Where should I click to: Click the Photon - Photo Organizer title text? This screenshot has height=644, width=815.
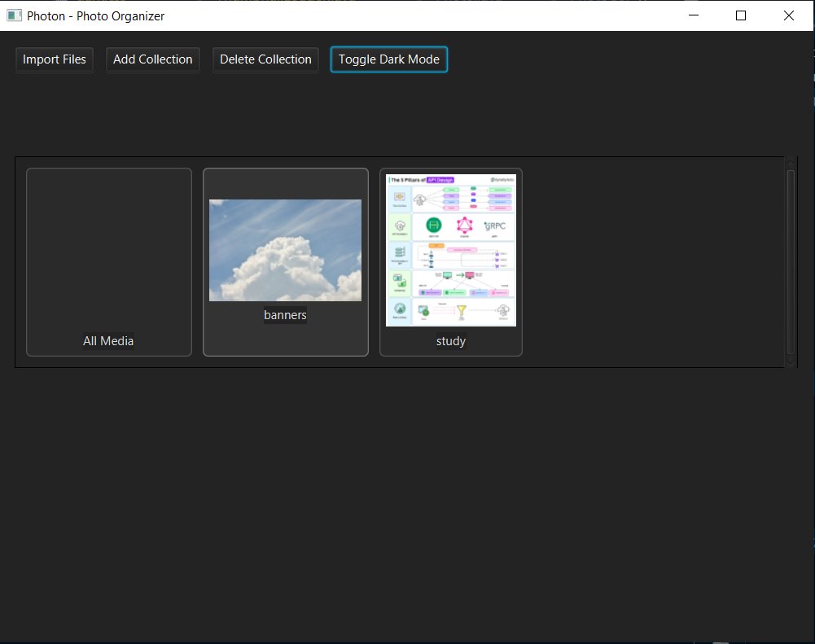[x=95, y=16]
